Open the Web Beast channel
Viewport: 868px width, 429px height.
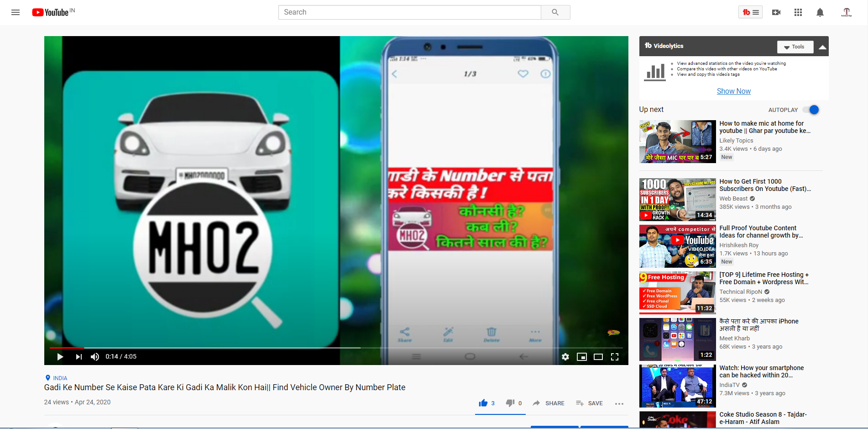733,199
